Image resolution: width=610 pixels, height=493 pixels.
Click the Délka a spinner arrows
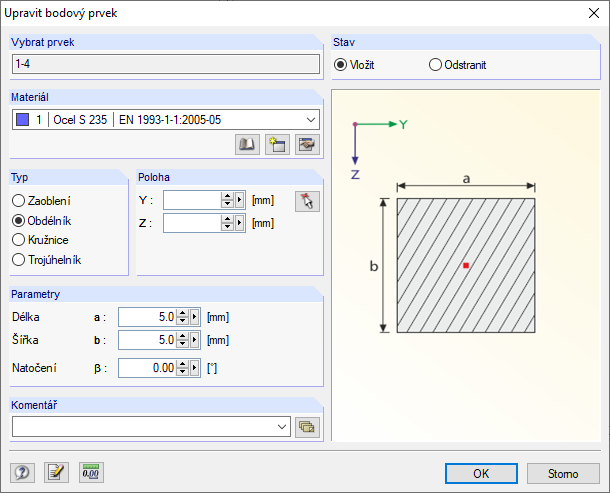point(182,317)
